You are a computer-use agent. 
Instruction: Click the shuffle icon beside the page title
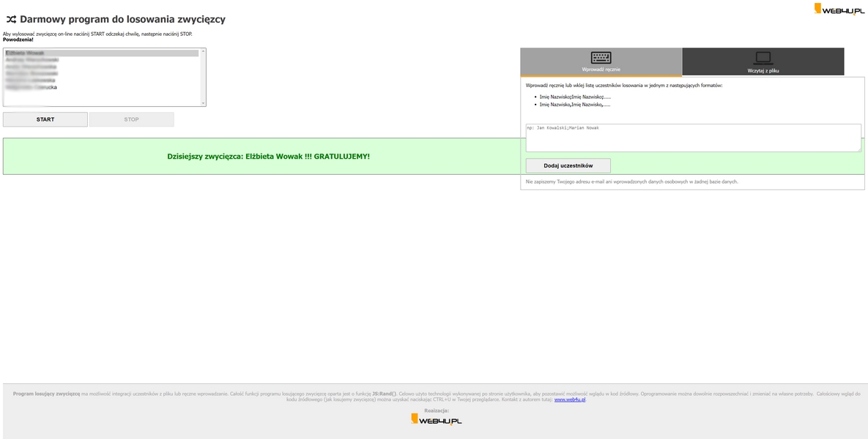click(11, 20)
